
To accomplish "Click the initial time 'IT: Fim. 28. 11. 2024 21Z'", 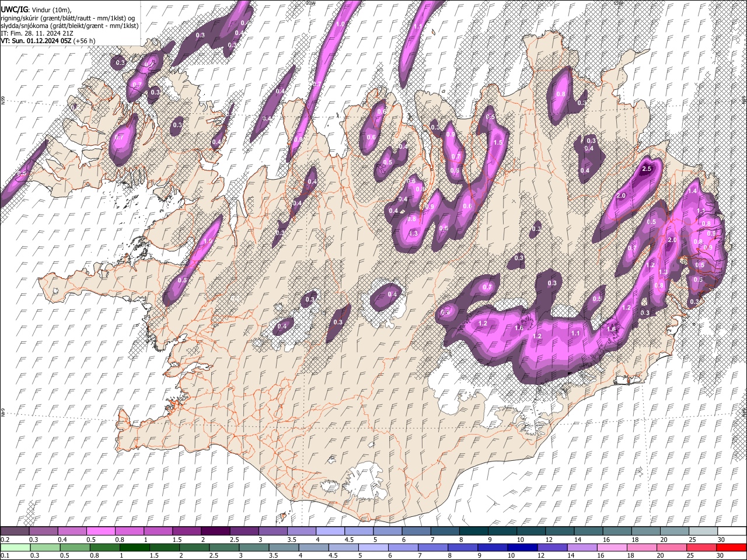I will [37, 34].
